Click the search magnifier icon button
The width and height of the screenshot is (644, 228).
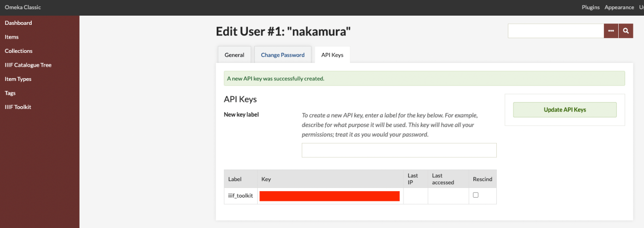point(626,31)
